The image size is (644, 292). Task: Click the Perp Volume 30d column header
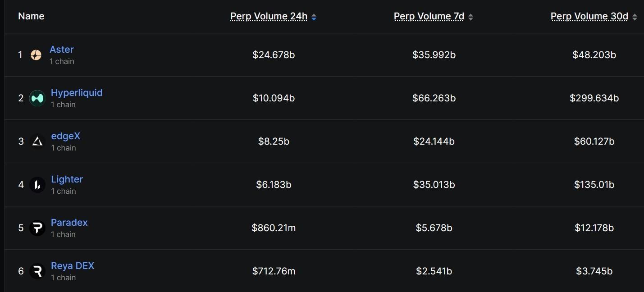(589, 16)
